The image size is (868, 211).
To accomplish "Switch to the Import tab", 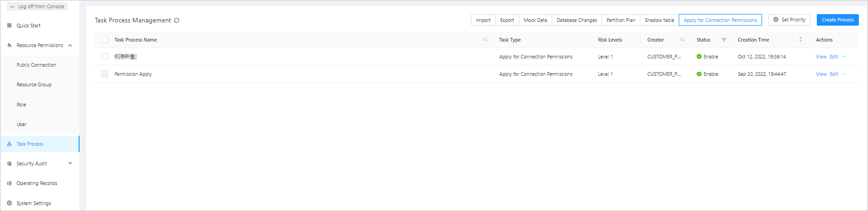I will pyautogui.click(x=483, y=20).
